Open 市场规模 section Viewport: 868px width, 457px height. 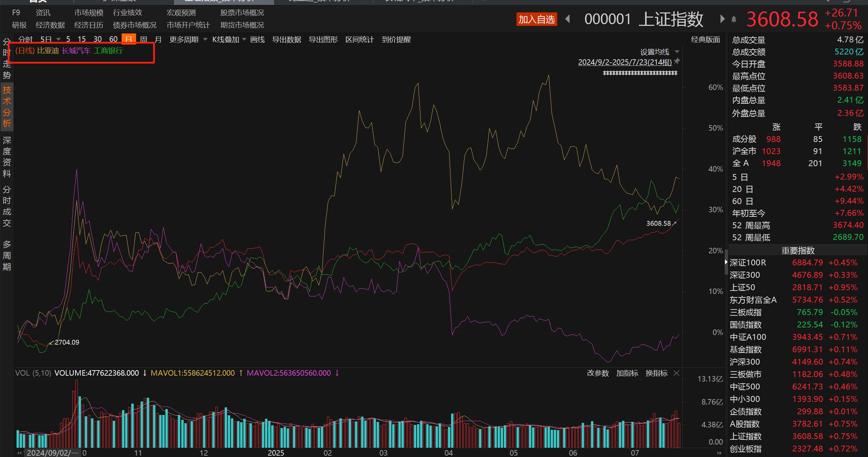click(89, 13)
